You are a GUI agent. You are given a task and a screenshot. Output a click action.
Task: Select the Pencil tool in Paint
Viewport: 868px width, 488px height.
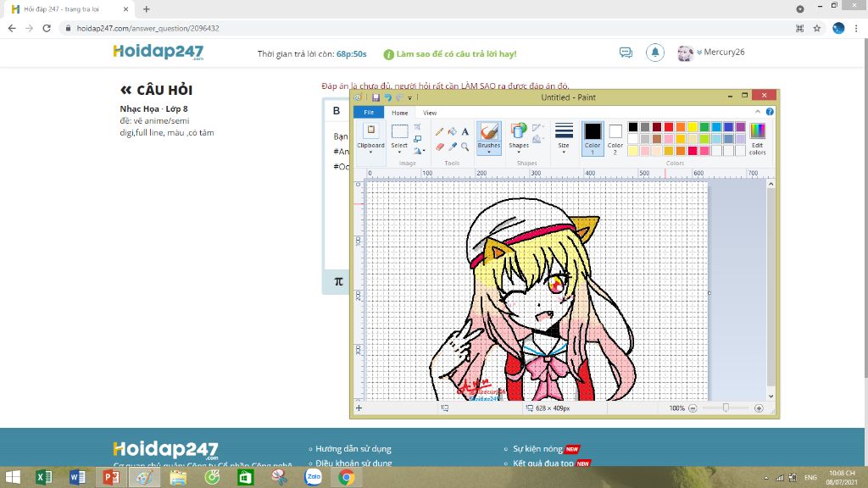tap(440, 131)
